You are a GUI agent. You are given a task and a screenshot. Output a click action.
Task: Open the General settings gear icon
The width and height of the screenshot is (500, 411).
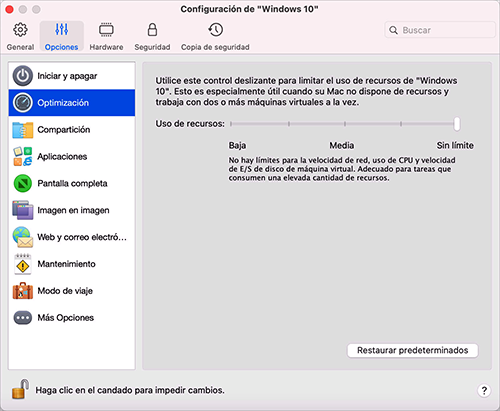coord(20,30)
